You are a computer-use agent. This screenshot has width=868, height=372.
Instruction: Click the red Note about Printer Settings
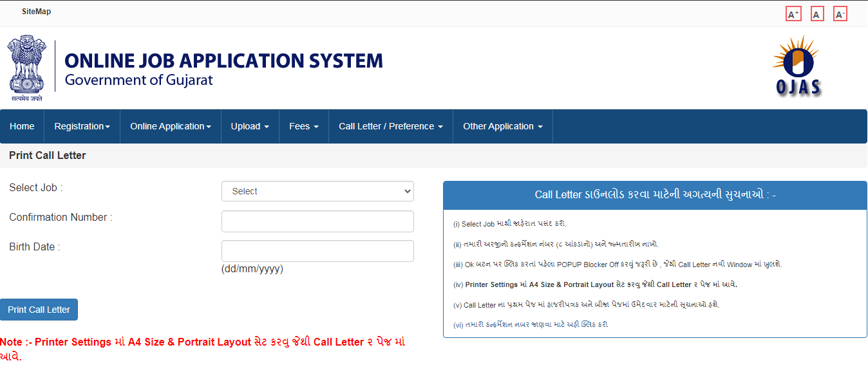click(203, 349)
